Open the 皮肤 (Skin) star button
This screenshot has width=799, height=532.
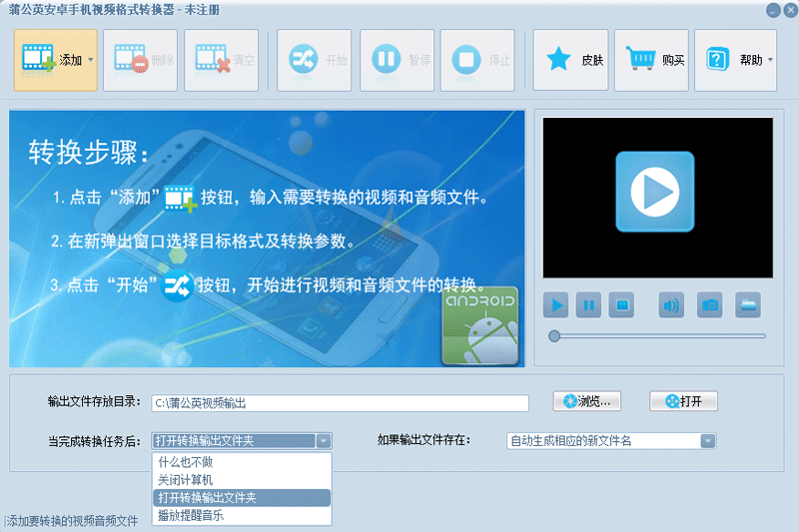coord(570,60)
